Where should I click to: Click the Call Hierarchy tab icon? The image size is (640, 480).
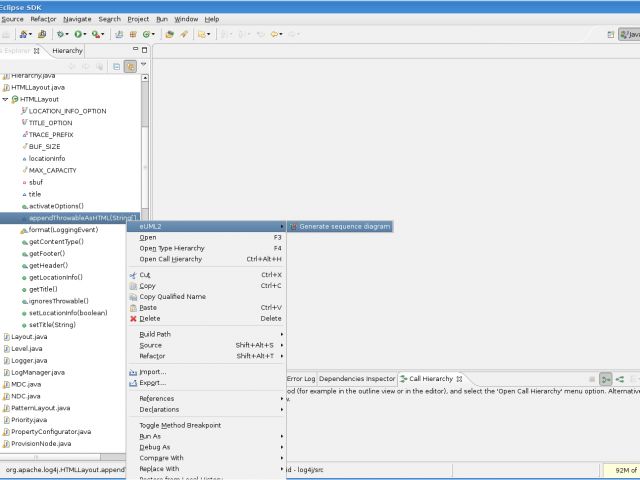402,379
